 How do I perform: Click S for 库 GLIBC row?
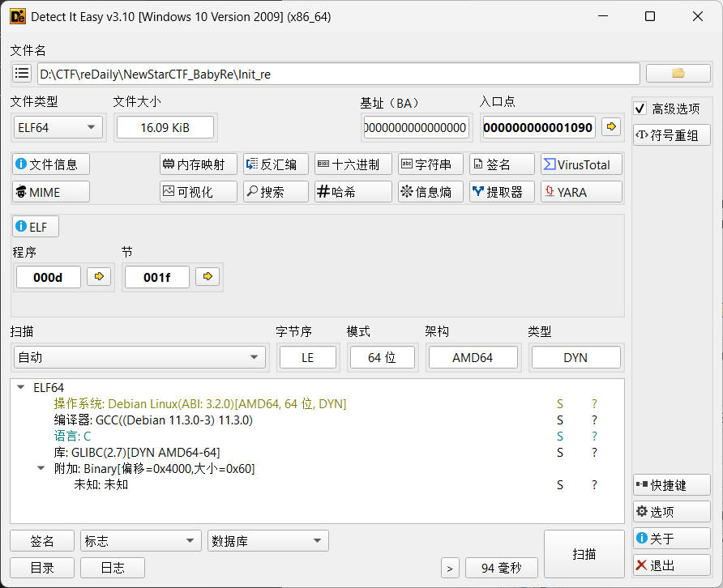point(560,452)
